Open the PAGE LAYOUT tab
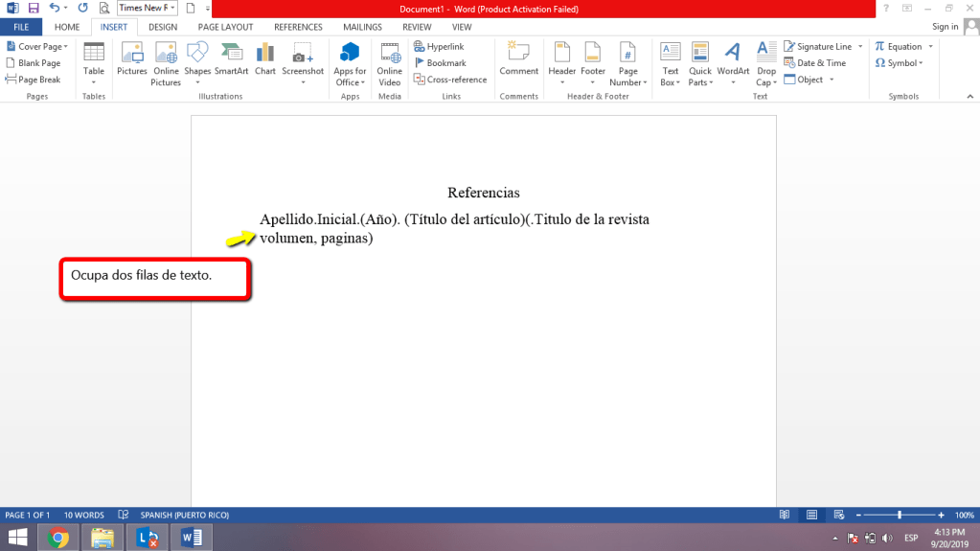The image size is (980, 551). (x=225, y=27)
